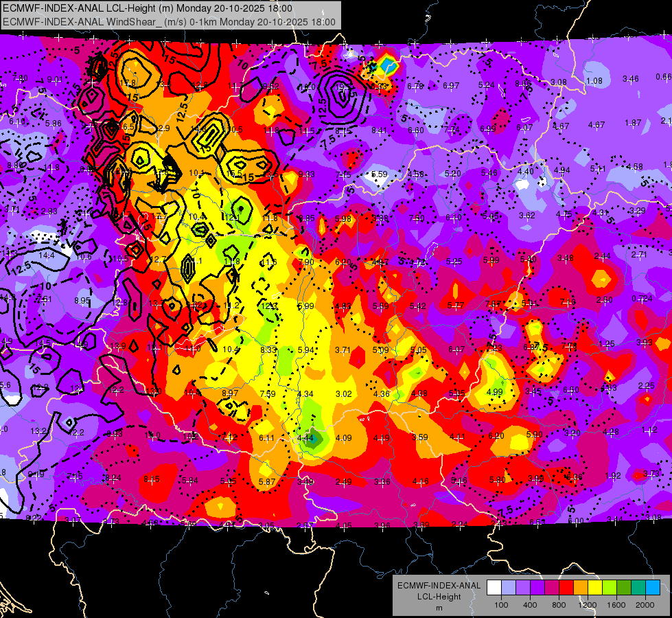
Task: Click the shear value '9.01'
Action: point(55,80)
